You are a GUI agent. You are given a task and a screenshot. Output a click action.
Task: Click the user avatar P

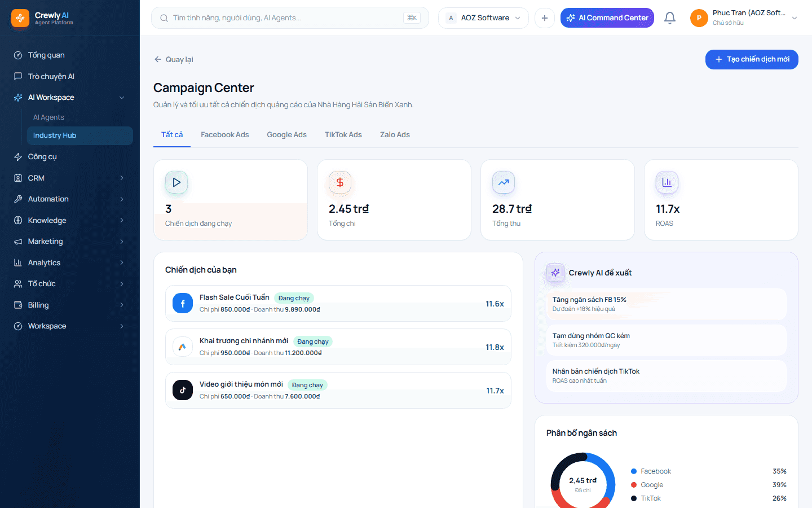click(699, 18)
